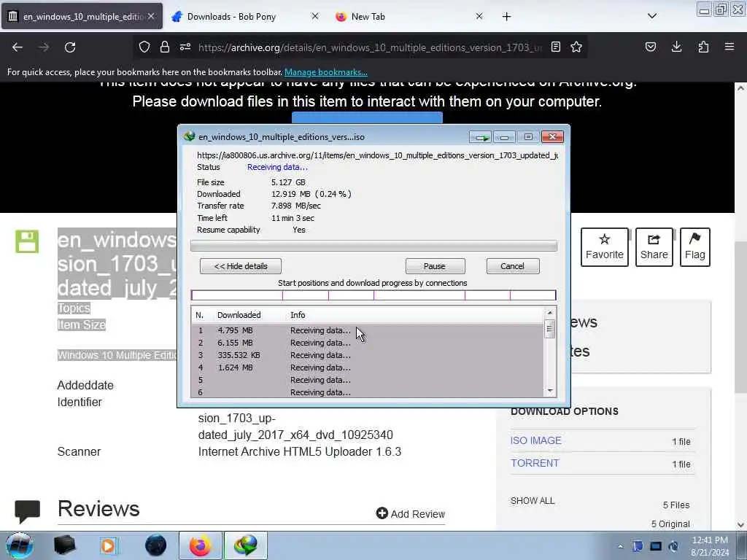
Task: Click Hide details in download dialog
Action: tap(241, 266)
